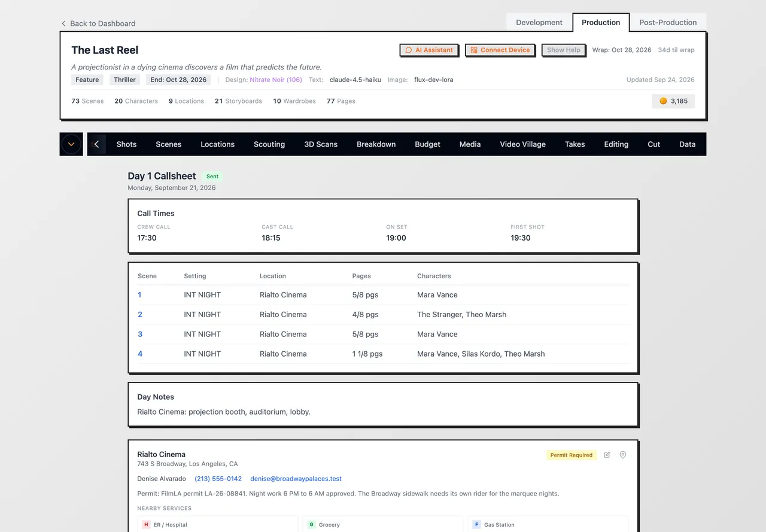
Task: Open scene 3 link in the callsheet
Action: click(140, 335)
